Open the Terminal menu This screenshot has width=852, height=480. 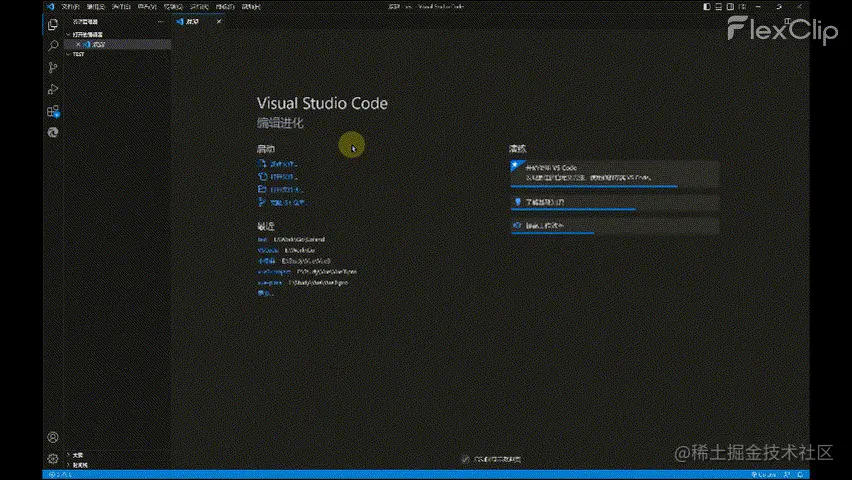(x=225, y=7)
